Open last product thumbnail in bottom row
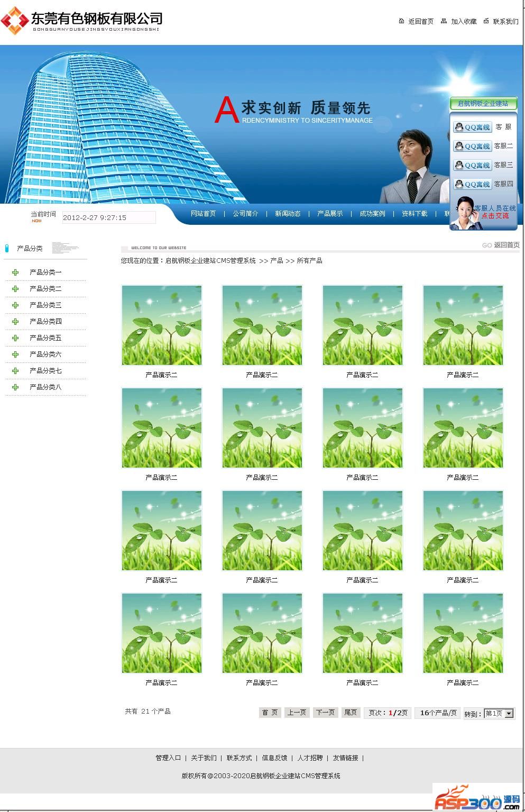Screen dimensions: 525x812 click(x=463, y=633)
